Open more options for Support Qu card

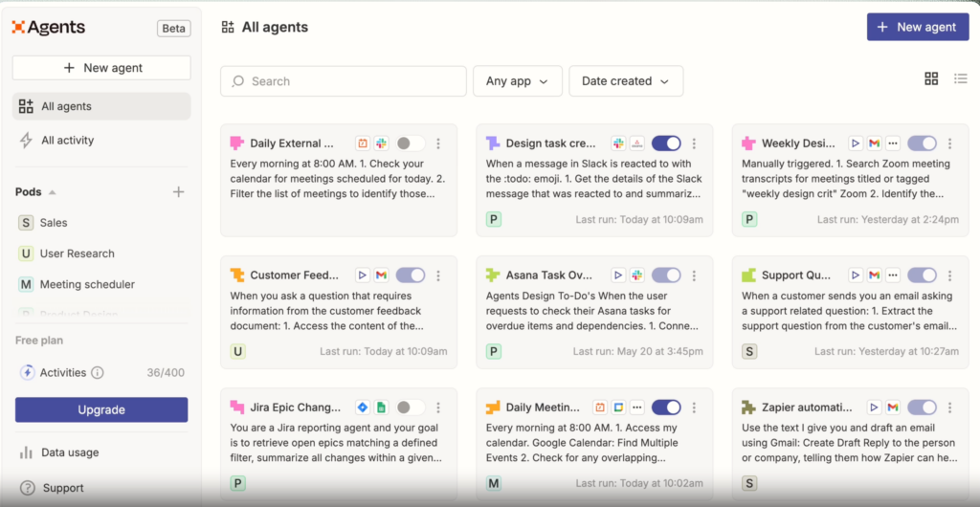(950, 276)
